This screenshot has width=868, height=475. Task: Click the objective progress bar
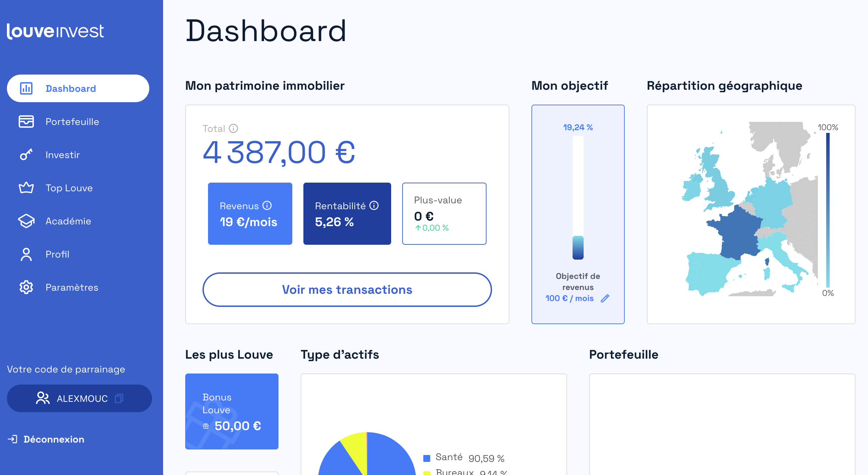pyautogui.click(x=578, y=197)
